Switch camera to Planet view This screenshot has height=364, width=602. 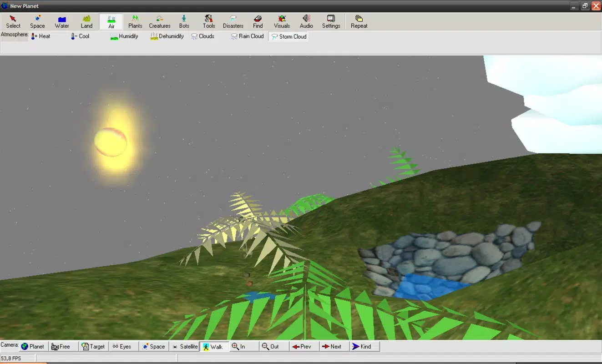point(32,347)
